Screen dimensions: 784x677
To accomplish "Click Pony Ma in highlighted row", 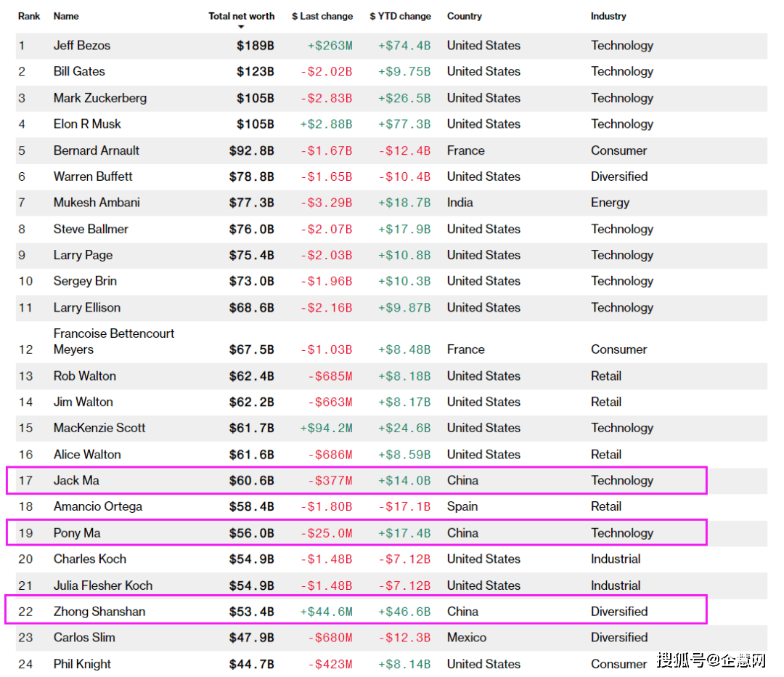I will coord(77,533).
